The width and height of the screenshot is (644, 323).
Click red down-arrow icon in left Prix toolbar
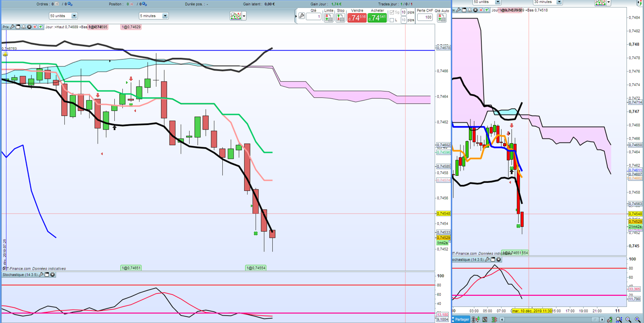point(35,27)
